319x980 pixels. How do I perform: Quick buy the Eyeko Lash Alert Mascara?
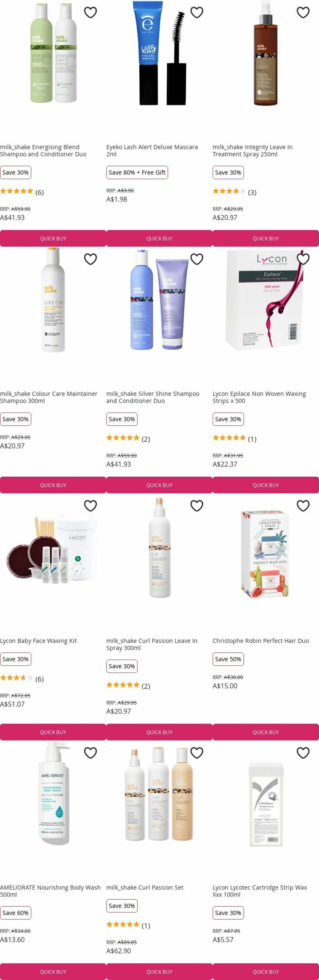159,238
